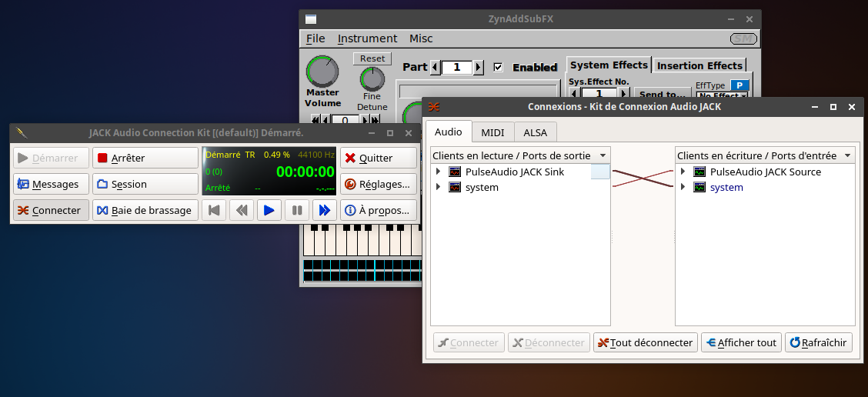Open the À propos dialog
The height and width of the screenshot is (397, 868).
(x=379, y=210)
